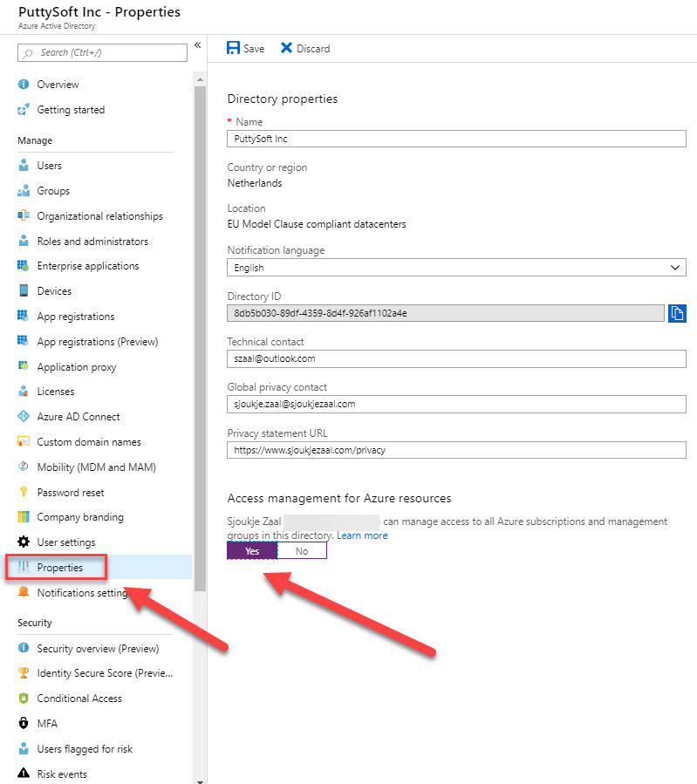
Task: Click the Application proxy icon
Action: [24, 366]
